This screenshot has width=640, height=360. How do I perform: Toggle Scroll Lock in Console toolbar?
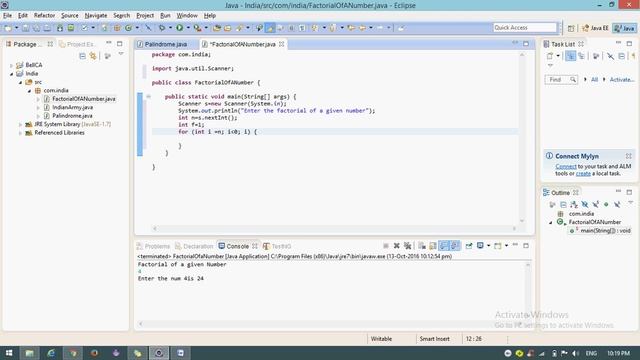coord(433,246)
